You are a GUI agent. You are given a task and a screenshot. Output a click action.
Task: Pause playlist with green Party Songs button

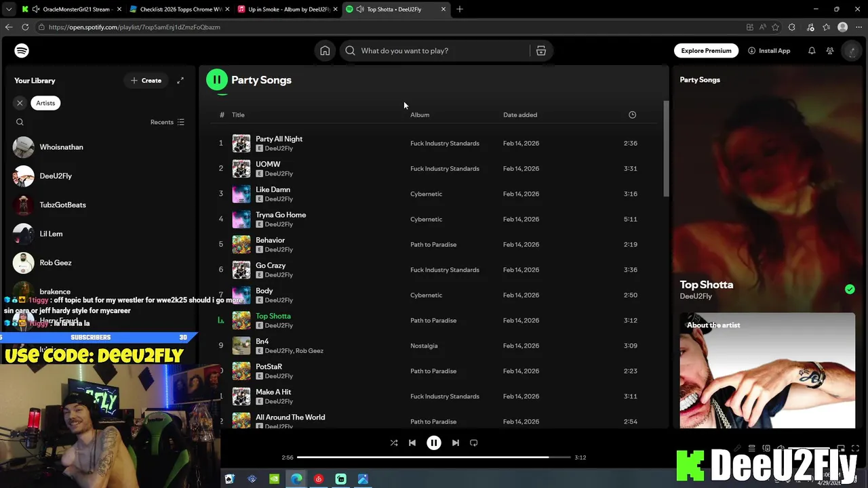click(x=217, y=80)
